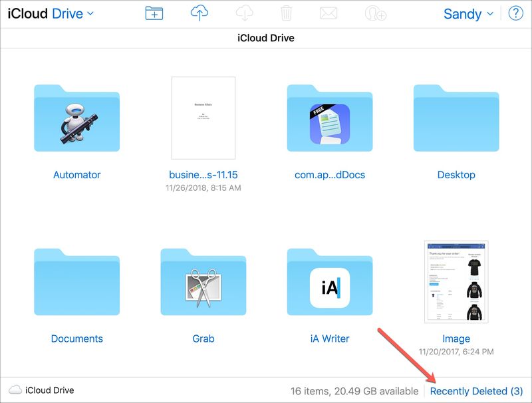The image size is (532, 403).
Task: Click the Automator folder name
Action: coord(76,175)
